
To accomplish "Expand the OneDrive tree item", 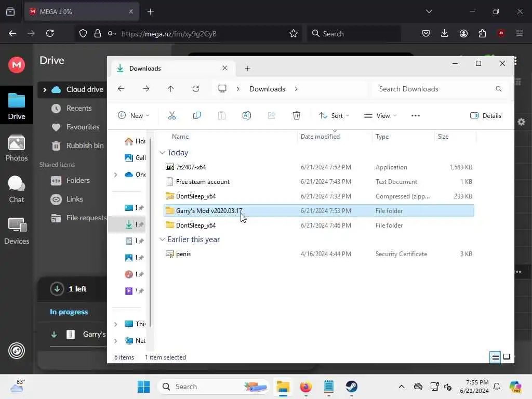I will click(116, 175).
